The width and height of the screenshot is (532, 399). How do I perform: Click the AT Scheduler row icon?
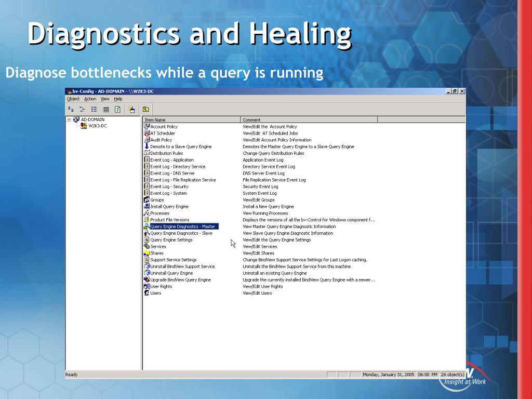click(147, 133)
